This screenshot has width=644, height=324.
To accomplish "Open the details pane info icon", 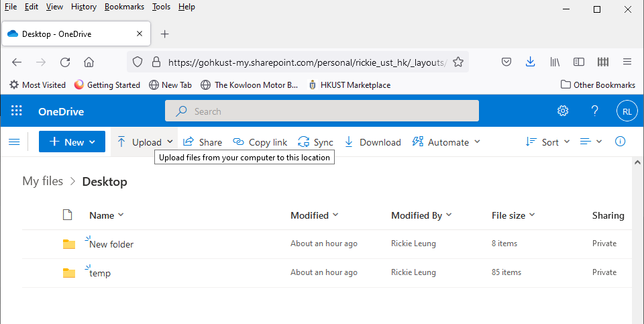I will (620, 142).
